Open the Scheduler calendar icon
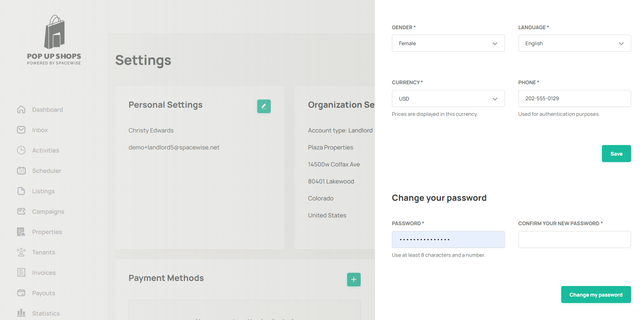The image size is (644, 320). (x=21, y=171)
